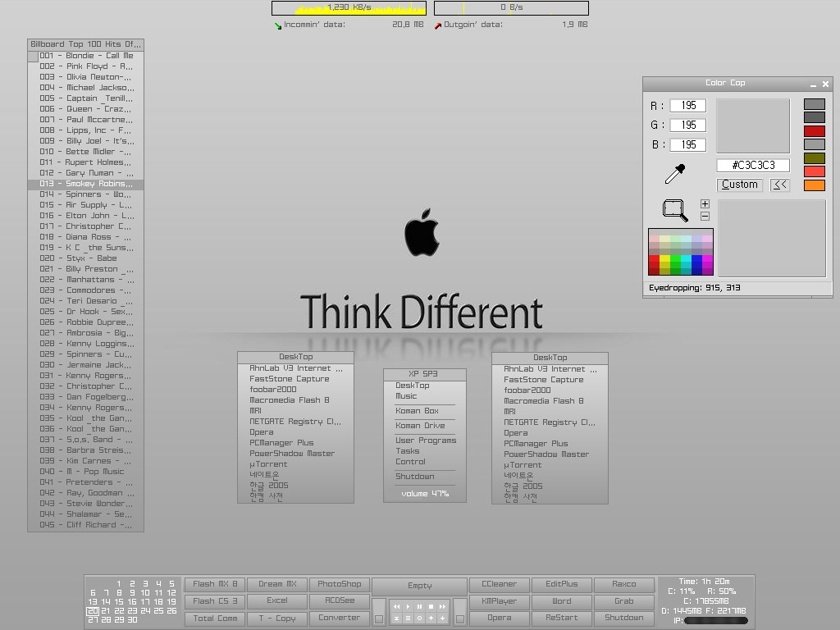Select track 016 - Elton John
840x630 pixels.
[85, 216]
